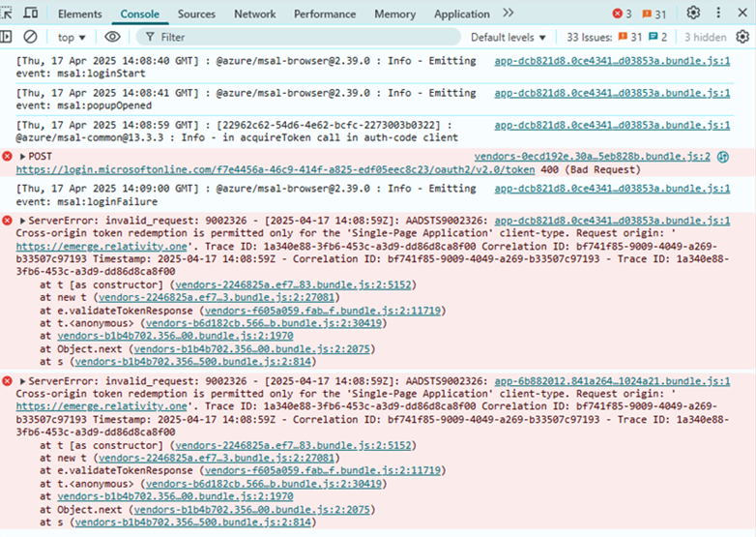
Task: Open the Performance tab
Action: pos(325,14)
